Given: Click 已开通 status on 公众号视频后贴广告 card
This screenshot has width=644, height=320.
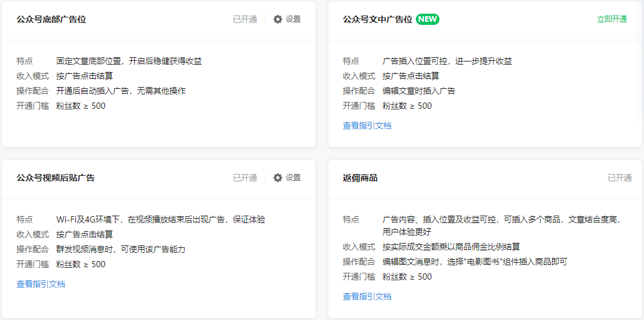Looking at the screenshot, I should tap(245, 178).
